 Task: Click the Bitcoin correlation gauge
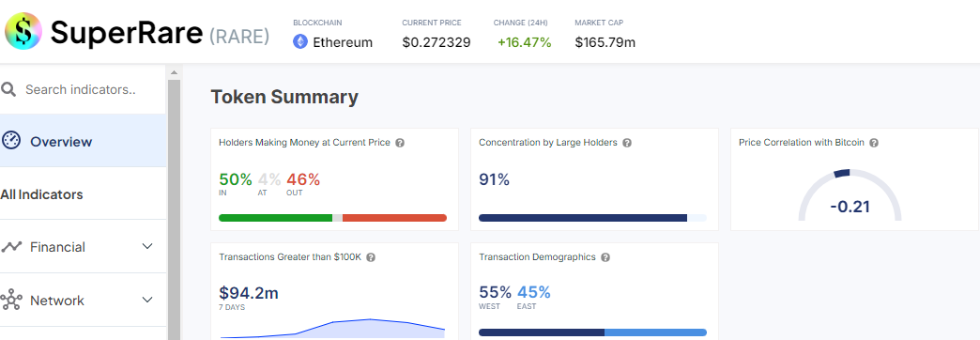pyautogui.click(x=850, y=194)
